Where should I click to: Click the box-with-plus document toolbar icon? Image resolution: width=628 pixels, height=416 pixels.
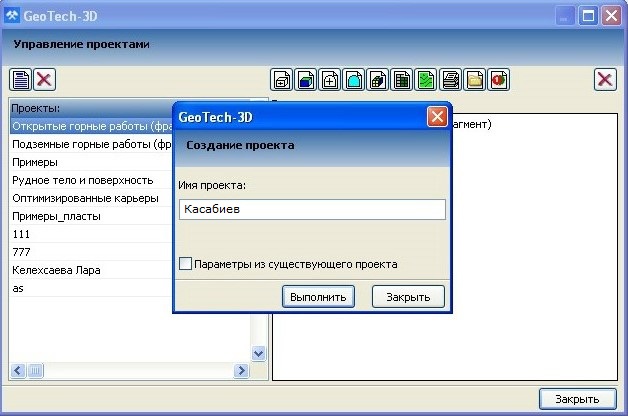282,79
